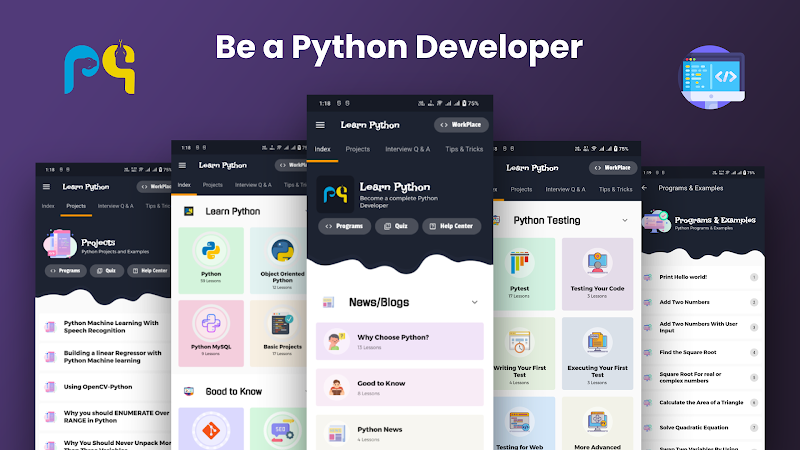This screenshot has height=450, width=800.
Task: Open Square Root For real or complex numbers
Action: (702, 378)
